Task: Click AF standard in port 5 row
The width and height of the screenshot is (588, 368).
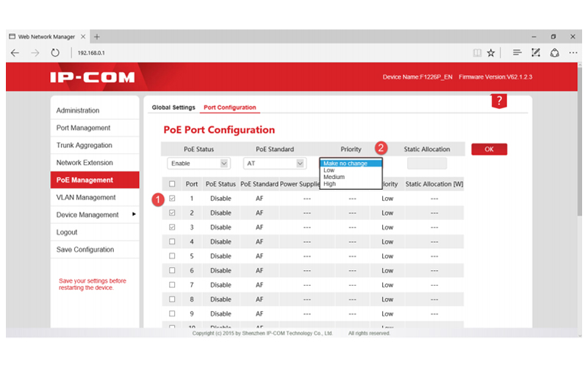Action: tap(259, 256)
